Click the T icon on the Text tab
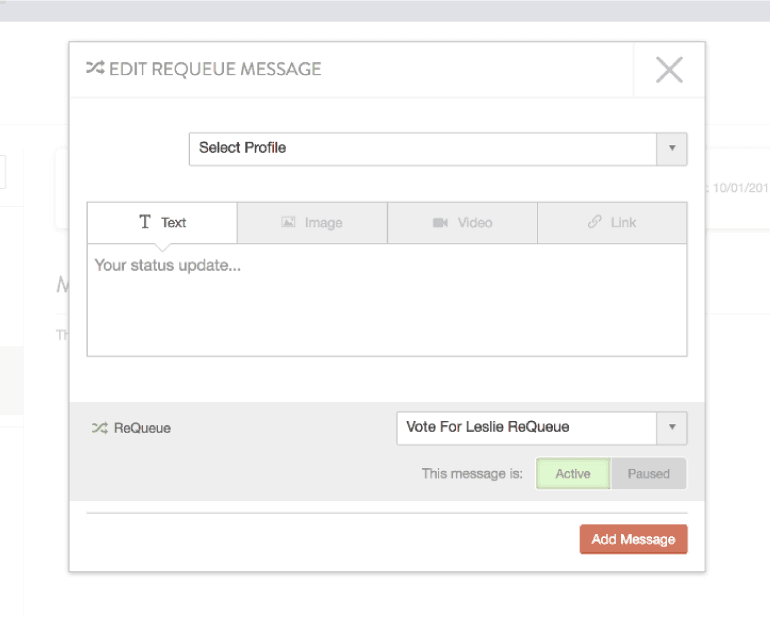The height and width of the screenshot is (617, 770). coord(145,223)
